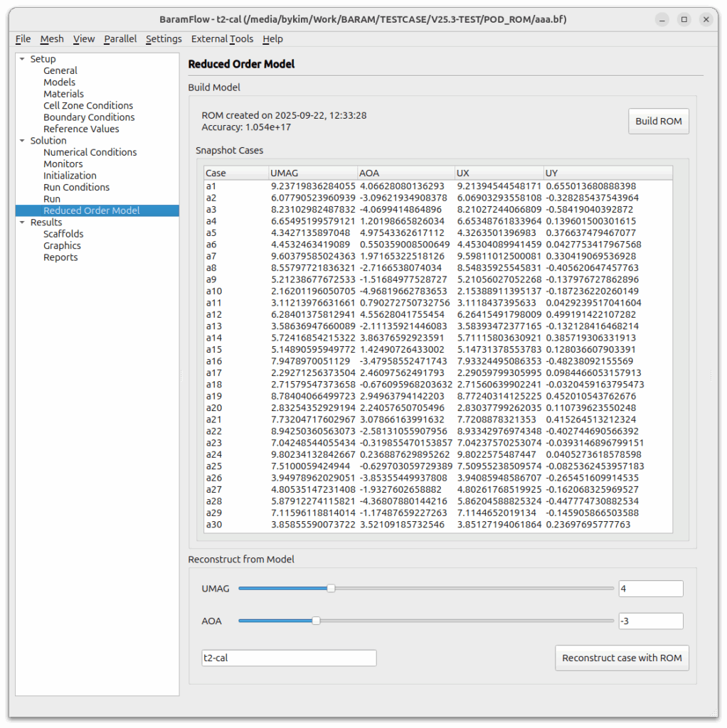Click the AOA value input field
The width and height of the screenshot is (727, 728).
pos(650,621)
